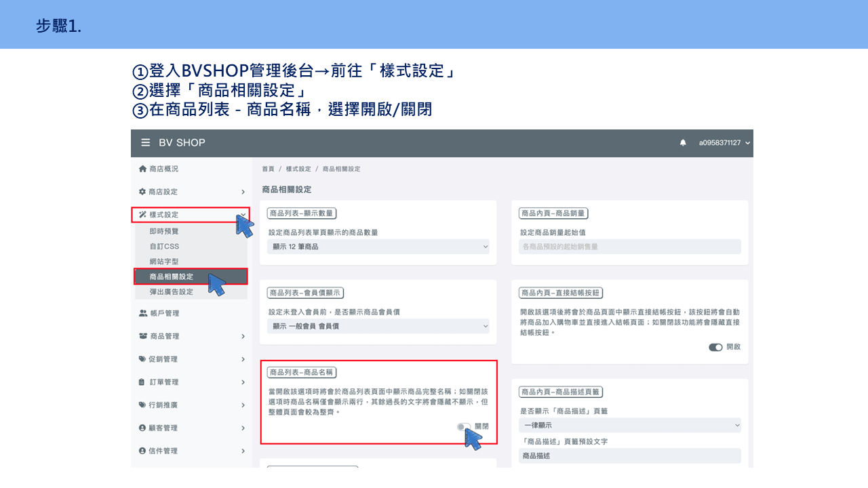Expand the 商店設定 chevron

coord(243,192)
